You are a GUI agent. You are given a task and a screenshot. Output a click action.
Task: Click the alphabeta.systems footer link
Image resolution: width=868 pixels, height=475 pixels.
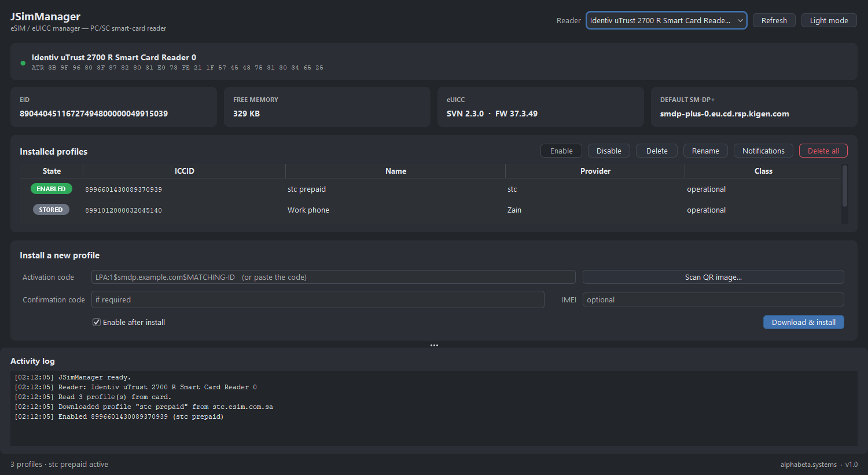coord(808,465)
